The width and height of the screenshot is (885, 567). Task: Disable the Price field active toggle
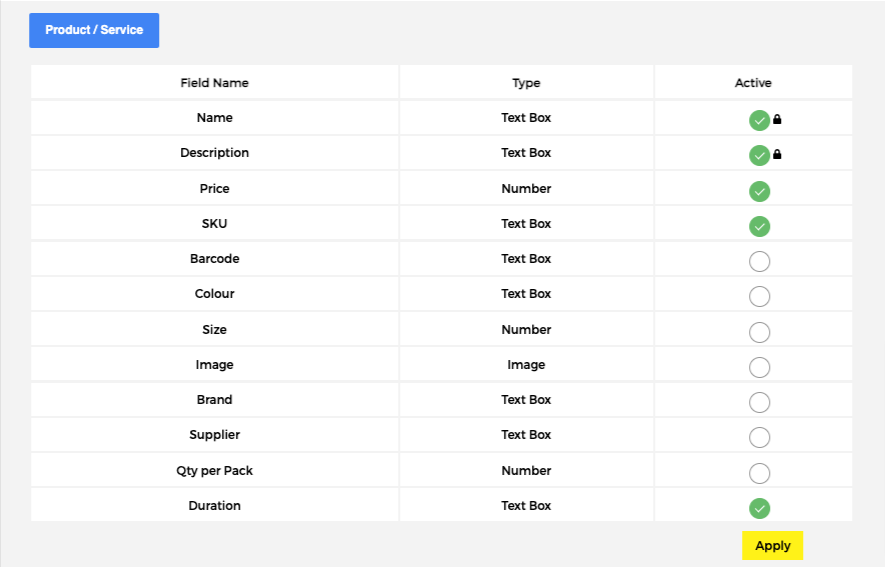[759, 191]
